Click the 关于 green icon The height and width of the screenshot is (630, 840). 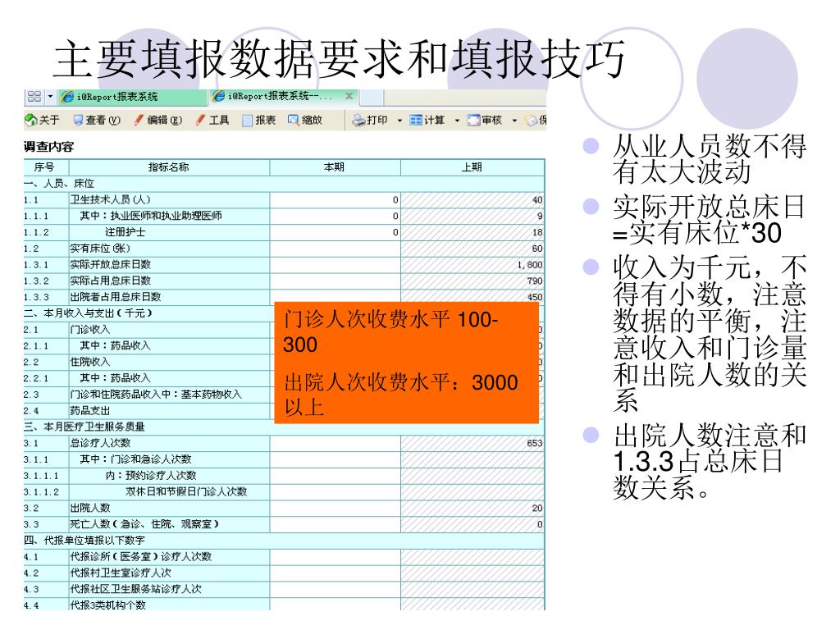click(31, 120)
